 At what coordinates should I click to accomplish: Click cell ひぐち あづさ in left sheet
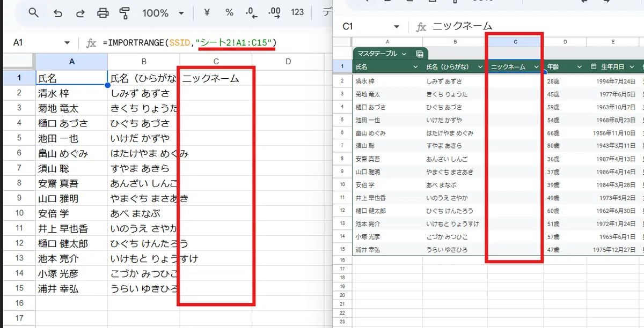tap(144, 123)
